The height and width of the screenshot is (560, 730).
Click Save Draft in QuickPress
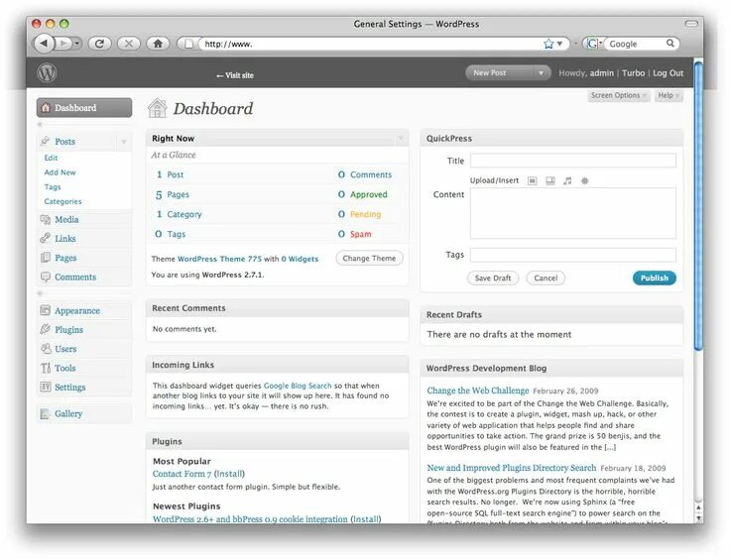pos(493,278)
